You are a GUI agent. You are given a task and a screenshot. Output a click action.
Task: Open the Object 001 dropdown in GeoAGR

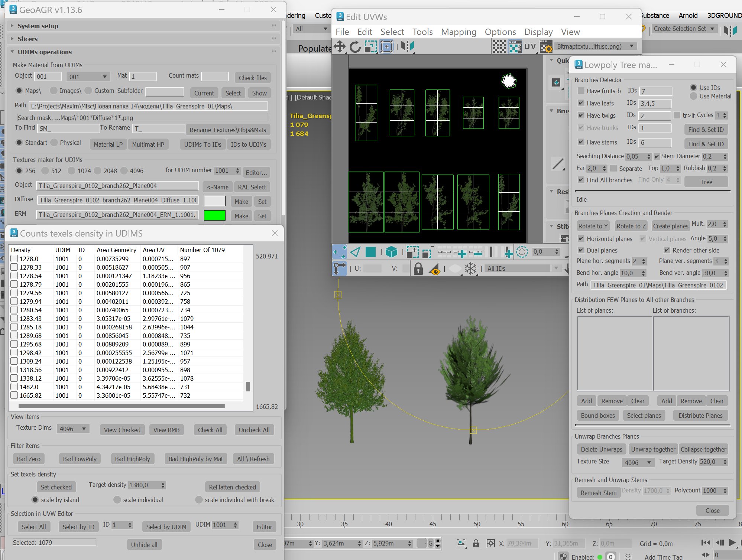click(88, 77)
